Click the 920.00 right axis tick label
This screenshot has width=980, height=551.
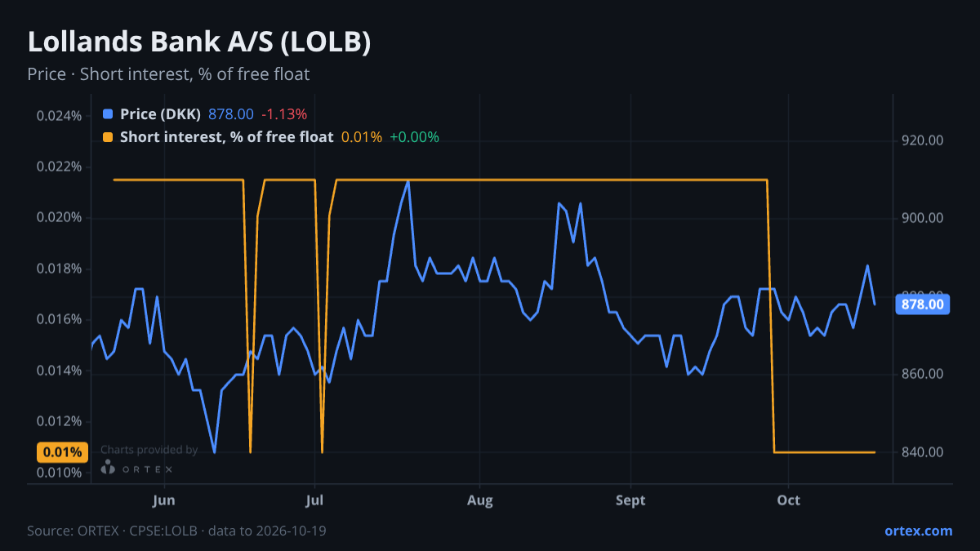tap(923, 140)
